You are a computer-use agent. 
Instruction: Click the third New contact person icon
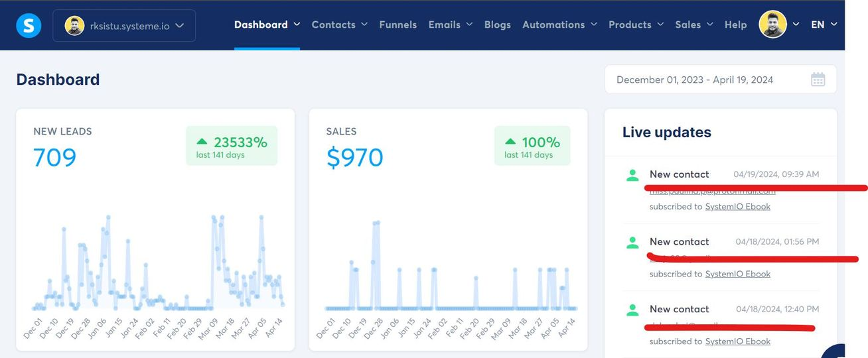pyautogui.click(x=632, y=310)
